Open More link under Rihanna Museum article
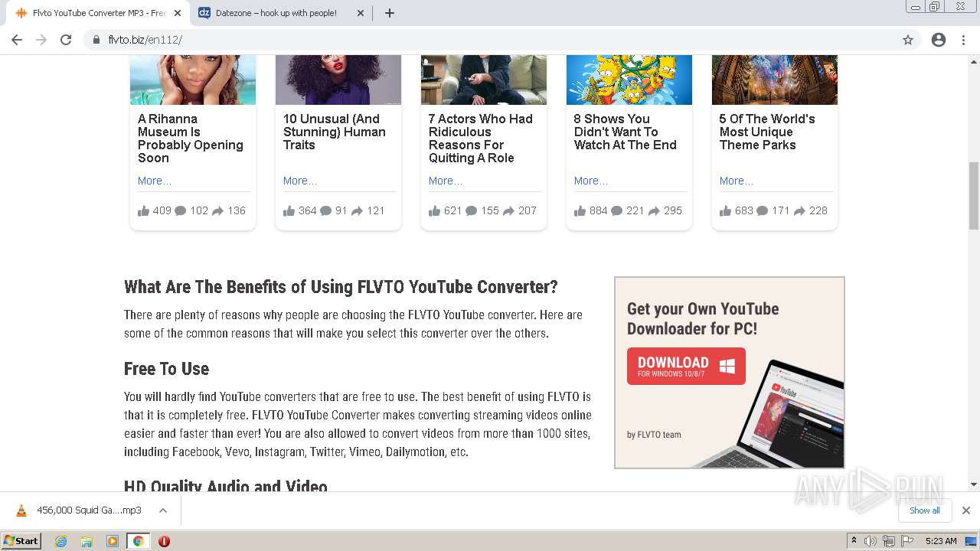Image resolution: width=980 pixels, height=551 pixels. [x=154, y=181]
